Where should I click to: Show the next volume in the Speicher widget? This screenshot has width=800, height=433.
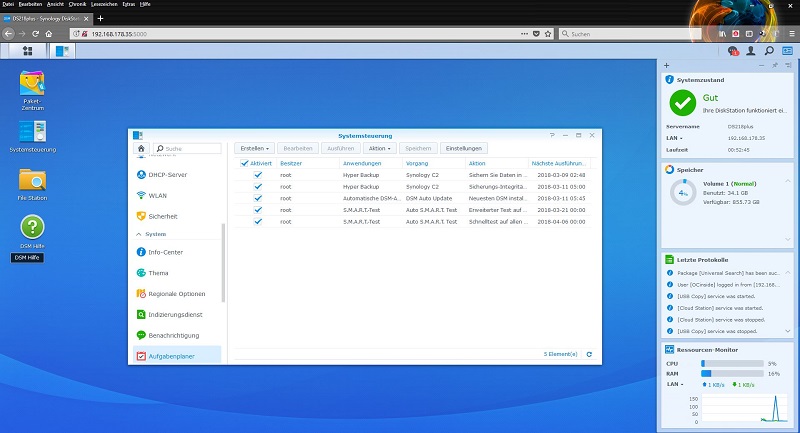point(788,239)
